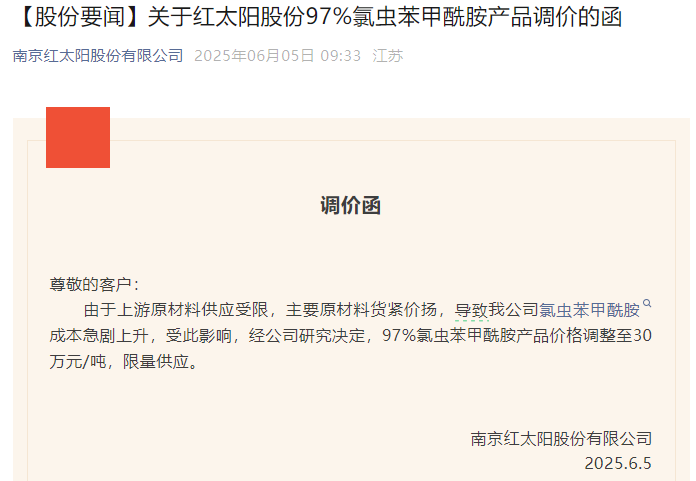The image size is (696, 481).
Task: Click the dotted-underlined word 导致
Action: click(x=471, y=310)
